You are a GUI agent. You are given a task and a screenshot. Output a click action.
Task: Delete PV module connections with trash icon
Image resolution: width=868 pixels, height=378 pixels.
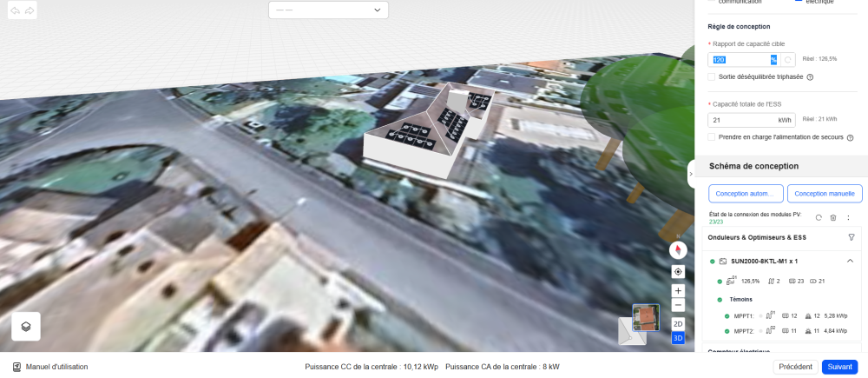click(x=833, y=217)
